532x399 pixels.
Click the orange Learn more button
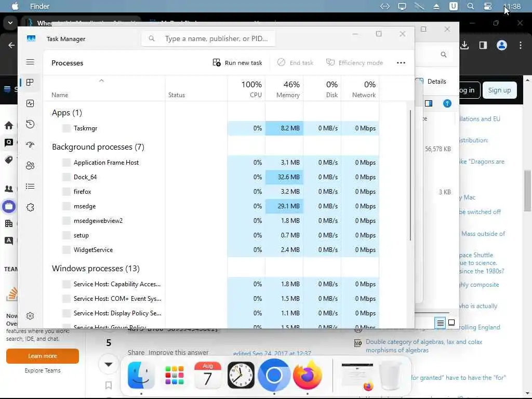[43, 356]
